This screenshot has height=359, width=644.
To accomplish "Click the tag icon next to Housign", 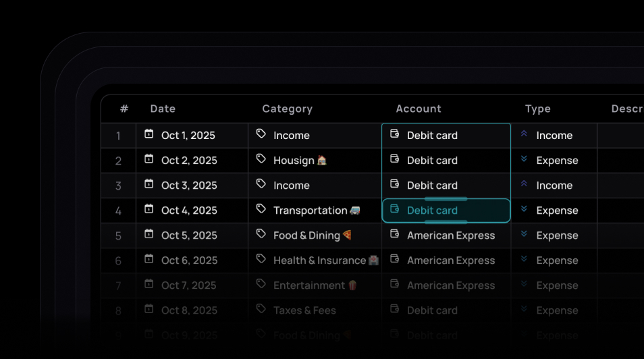I will tap(261, 159).
